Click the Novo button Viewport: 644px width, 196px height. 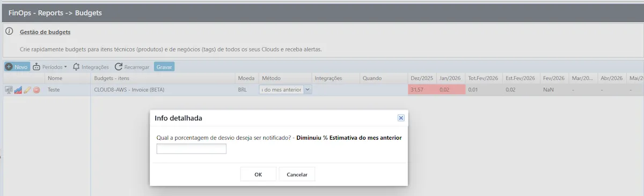click(x=17, y=67)
